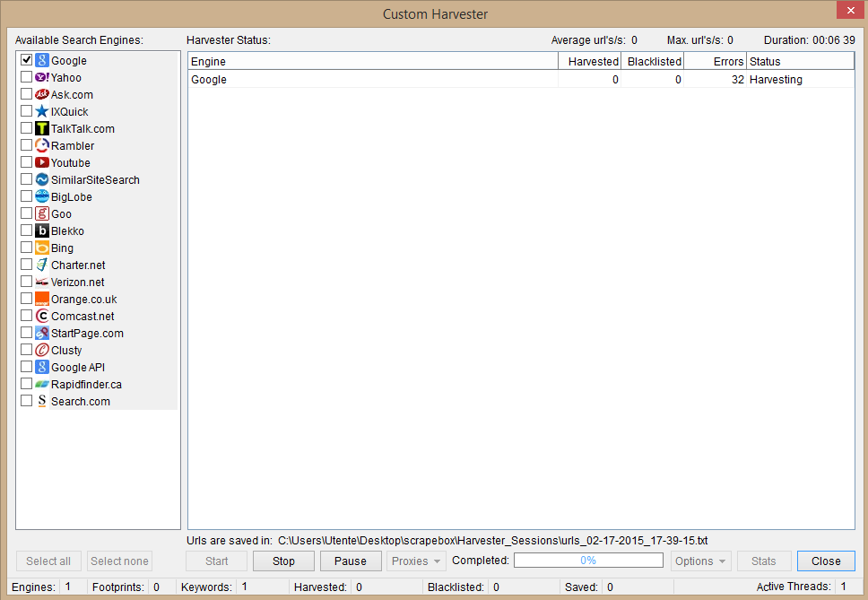Click the Ask.com engine icon
Image resolution: width=868 pixels, height=600 pixels.
[42, 94]
